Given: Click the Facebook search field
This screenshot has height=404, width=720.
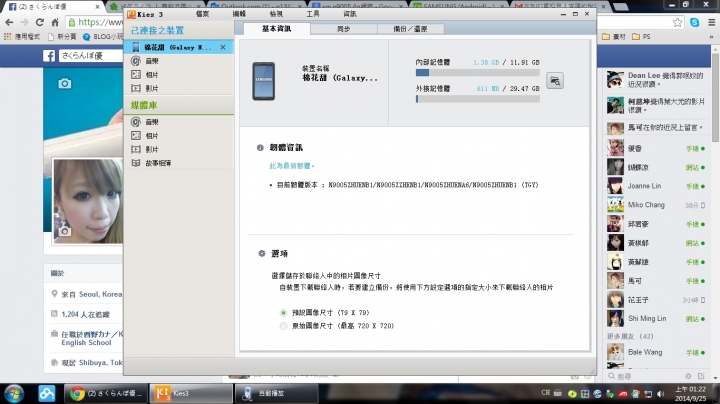Looking at the screenshot, I should (x=90, y=56).
